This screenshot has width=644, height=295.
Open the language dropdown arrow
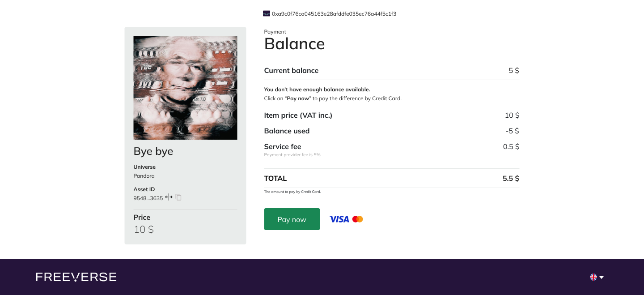point(602,278)
